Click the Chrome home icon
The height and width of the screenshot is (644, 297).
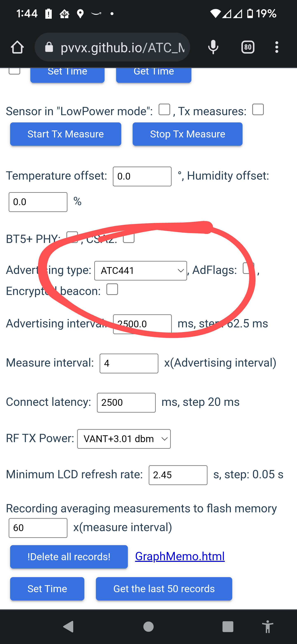(17, 47)
